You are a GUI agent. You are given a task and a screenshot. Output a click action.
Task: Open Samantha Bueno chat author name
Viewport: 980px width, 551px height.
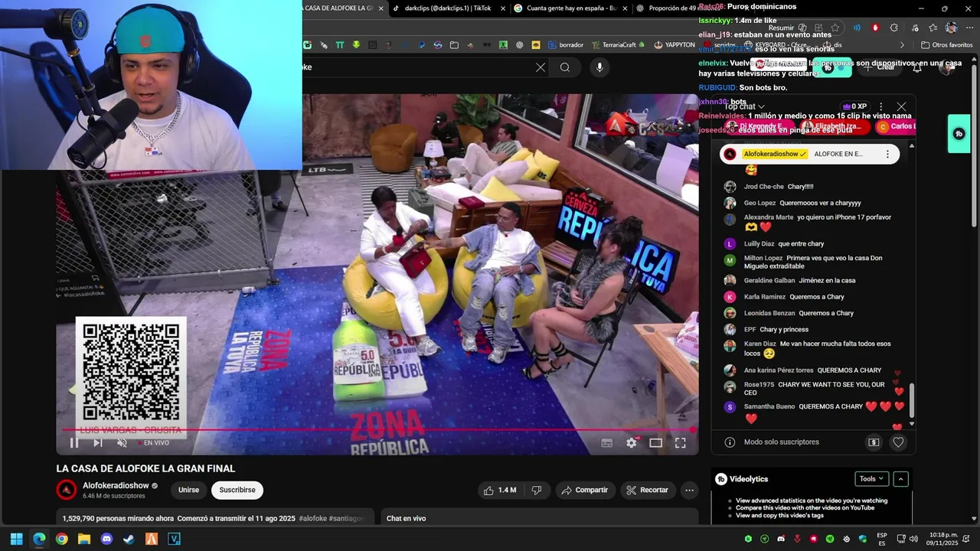(769, 406)
